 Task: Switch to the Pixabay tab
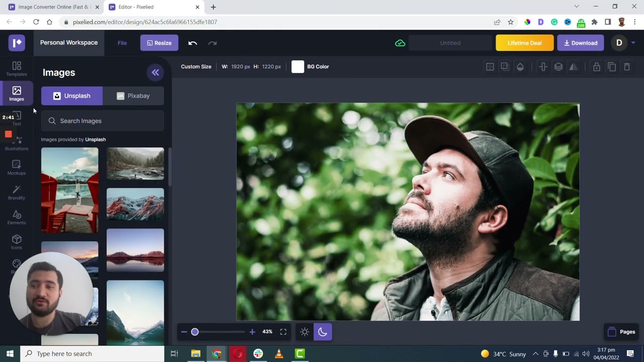click(x=133, y=96)
